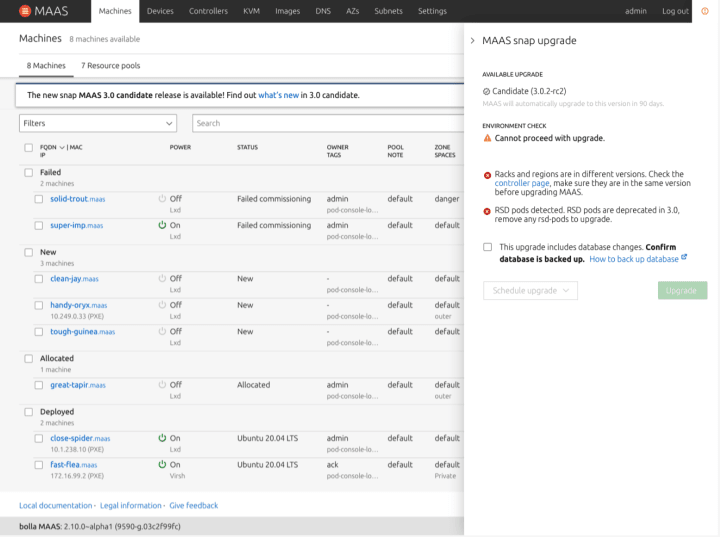Open the admin user link
The width and height of the screenshot is (720, 537).
(636, 11)
